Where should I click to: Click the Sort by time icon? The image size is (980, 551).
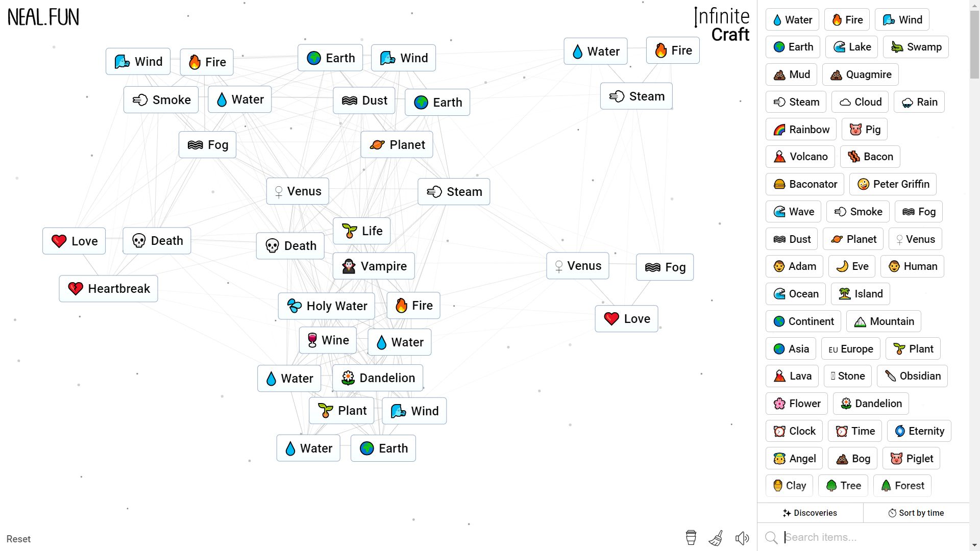tap(892, 513)
